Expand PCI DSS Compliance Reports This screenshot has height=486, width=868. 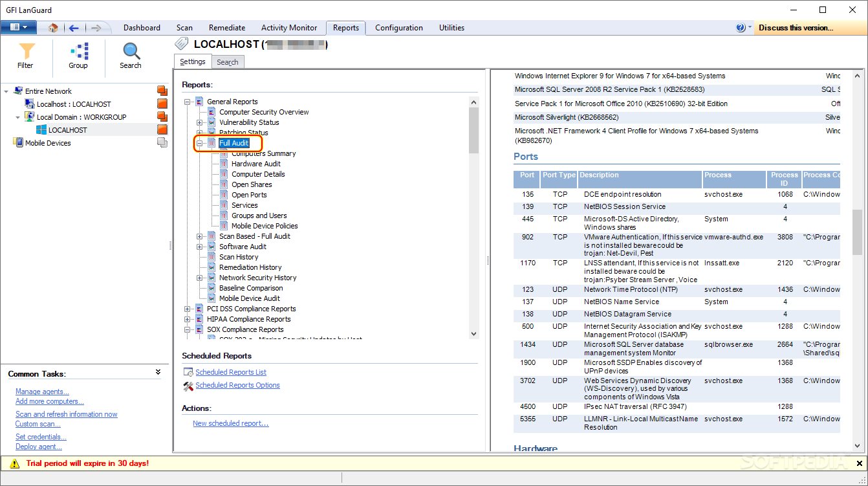click(187, 309)
